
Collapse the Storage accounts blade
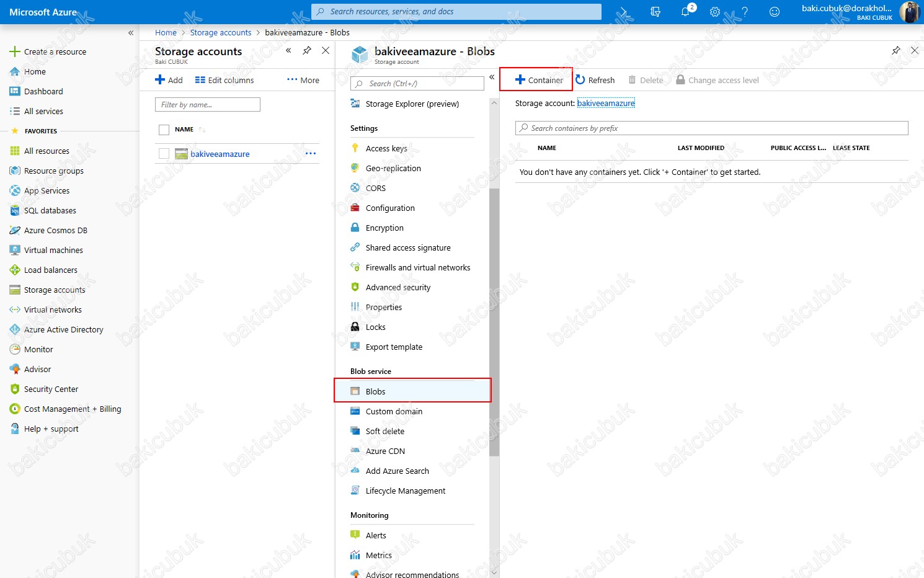pyautogui.click(x=288, y=51)
